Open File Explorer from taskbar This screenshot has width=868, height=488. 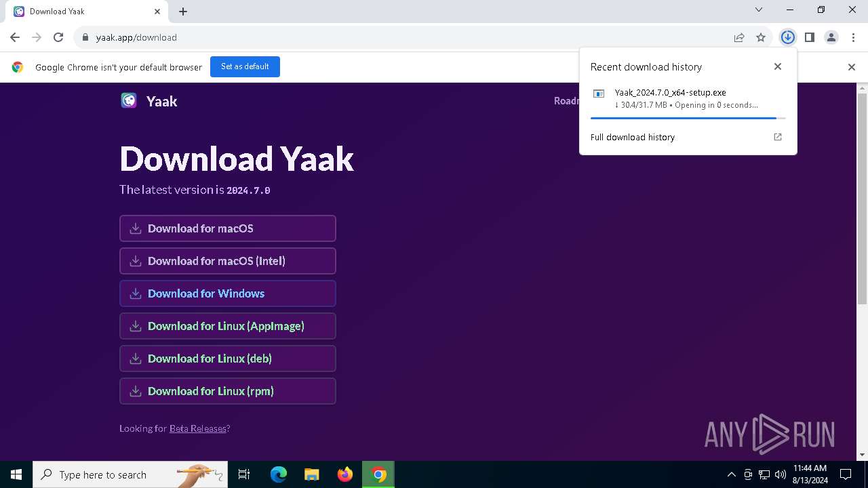coord(312,474)
